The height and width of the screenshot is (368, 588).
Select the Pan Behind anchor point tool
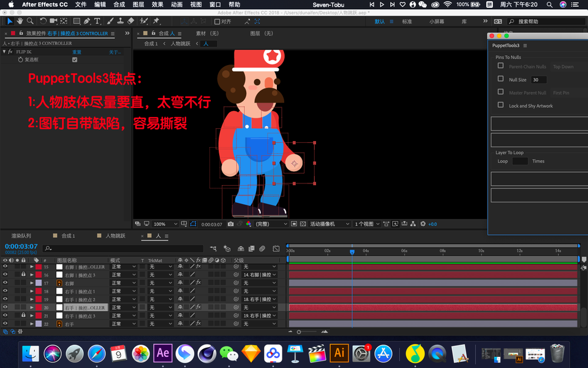click(64, 21)
